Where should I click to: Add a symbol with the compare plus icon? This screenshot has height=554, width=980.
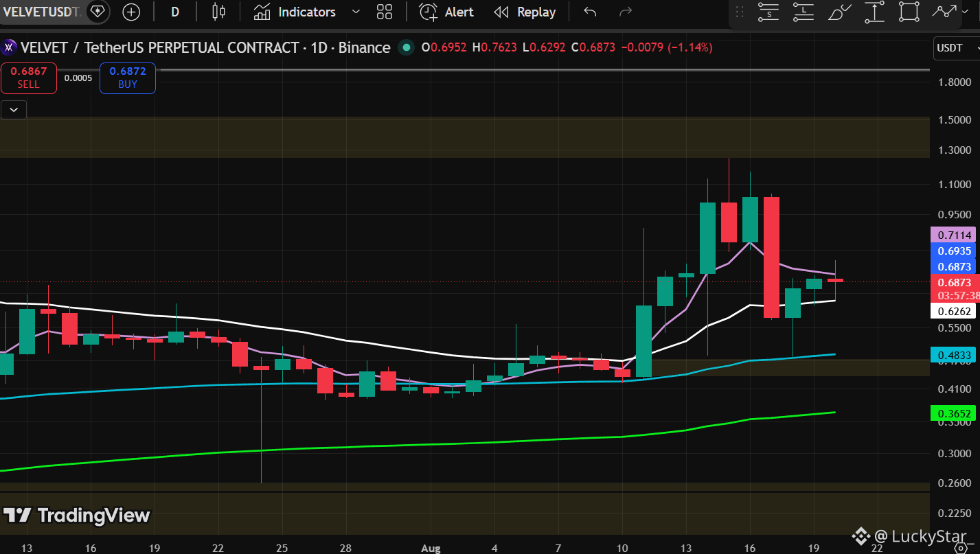point(130,12)
